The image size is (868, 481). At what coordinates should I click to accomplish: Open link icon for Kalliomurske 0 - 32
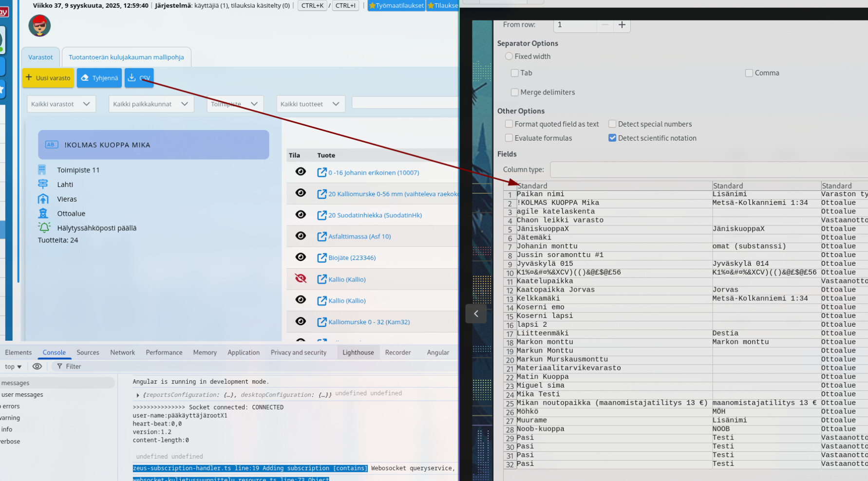321,322
